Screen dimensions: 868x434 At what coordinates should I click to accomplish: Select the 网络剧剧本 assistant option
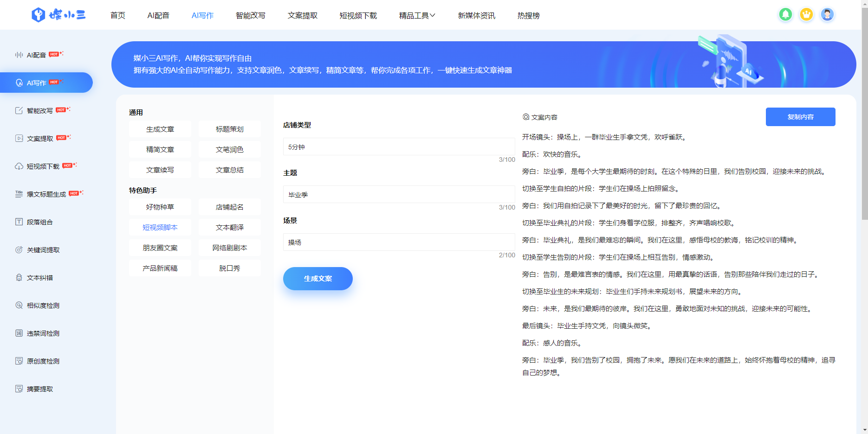(230, 248)
